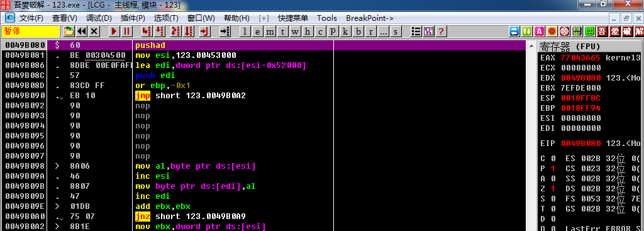Select the 'jnz short 123.0049B0A9' instruction
This screenshot has width=644, height=231.
[191, 217]
